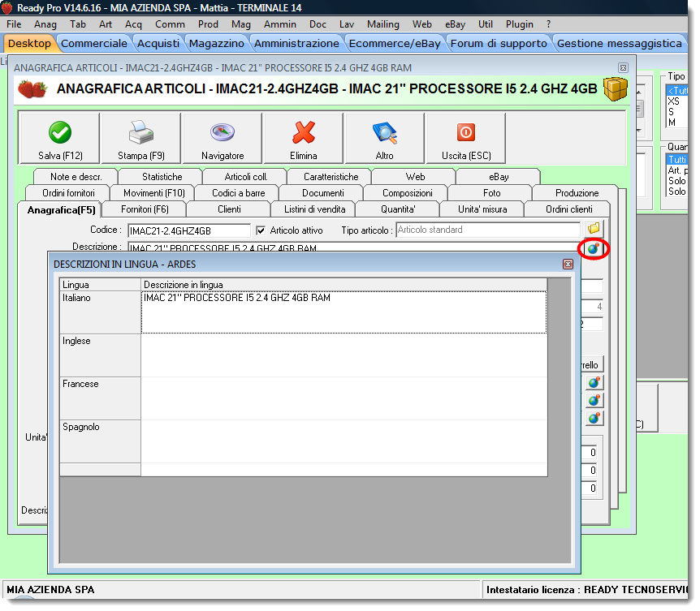Image resolution: width=700 pixels, height=611 pixels.
Task: Click the Elimina red X button
Action: (304, 139)
